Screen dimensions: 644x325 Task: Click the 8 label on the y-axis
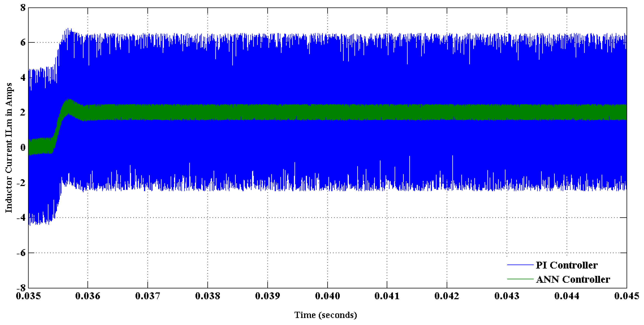[x=23, y=8]
